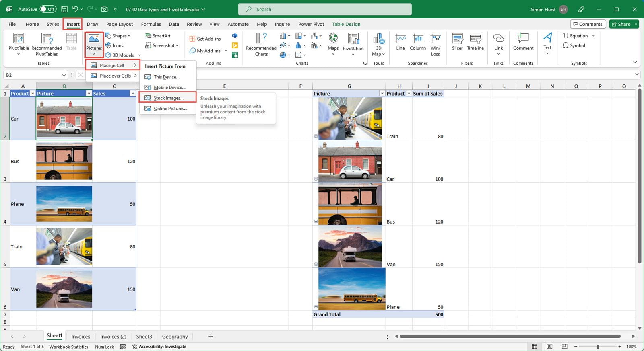Switch to Page Layout view icon
Viewport: 644px width, 351px height.
coord(549,347)
